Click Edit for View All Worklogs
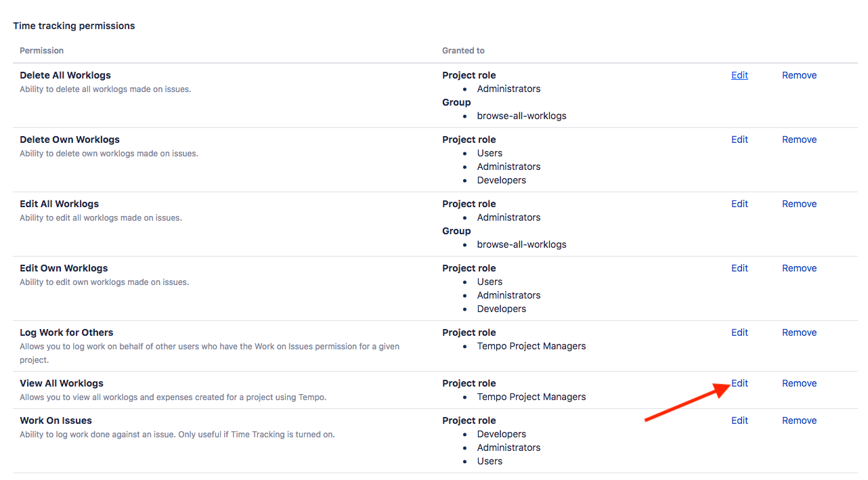 pyautogui.click(x=739, y=383)
